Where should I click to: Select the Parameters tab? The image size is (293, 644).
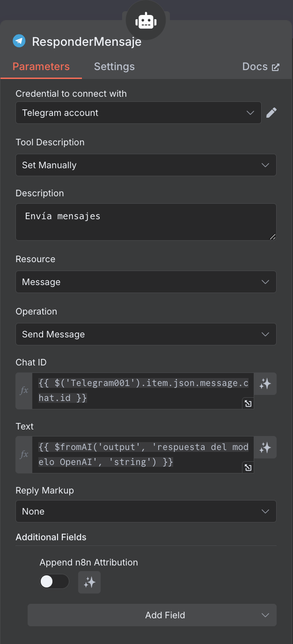pyautogui.click(x=41, y=66)
